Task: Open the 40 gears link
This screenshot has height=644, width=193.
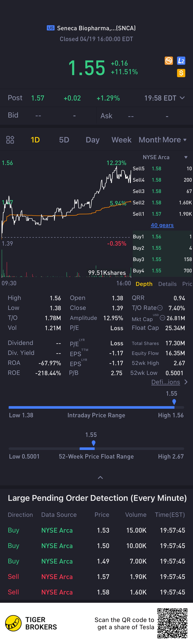Action: point(162,225)
